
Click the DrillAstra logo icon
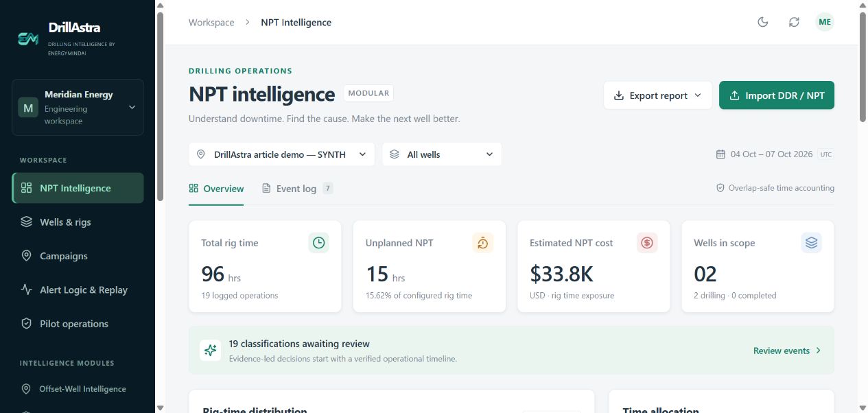[28, 39]
